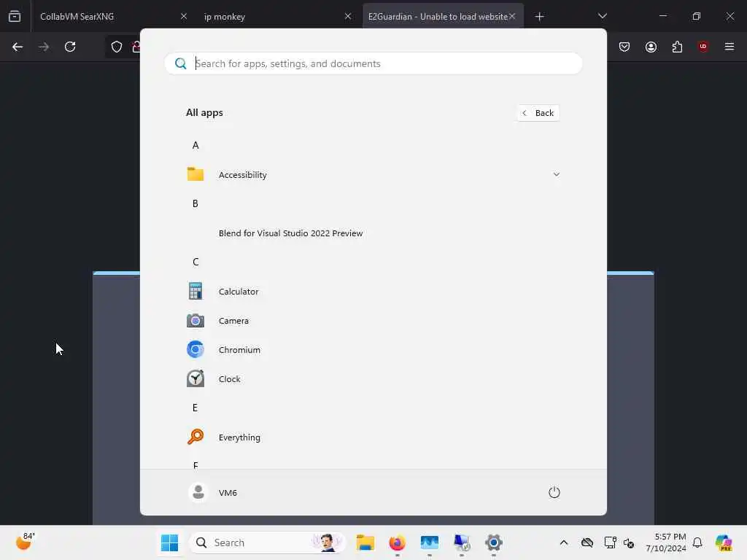This screenshot has width=747, height=560.
Task: Jump to letter C section header
Action: (x=196, y=262)
